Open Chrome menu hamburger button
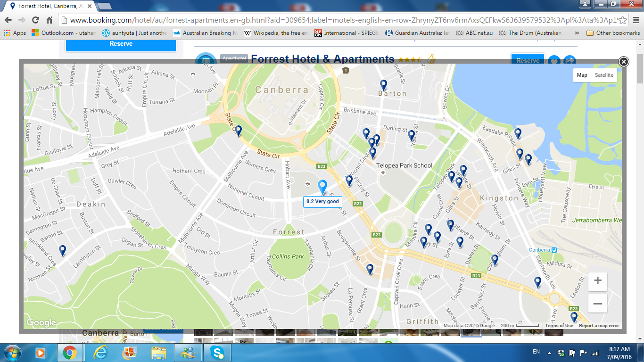This screenshot has width=644, height=362. click(636, 20)
